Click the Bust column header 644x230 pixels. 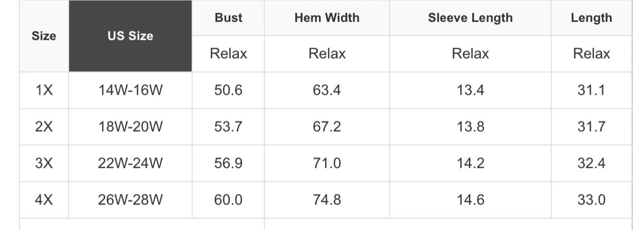pos(228,18)
